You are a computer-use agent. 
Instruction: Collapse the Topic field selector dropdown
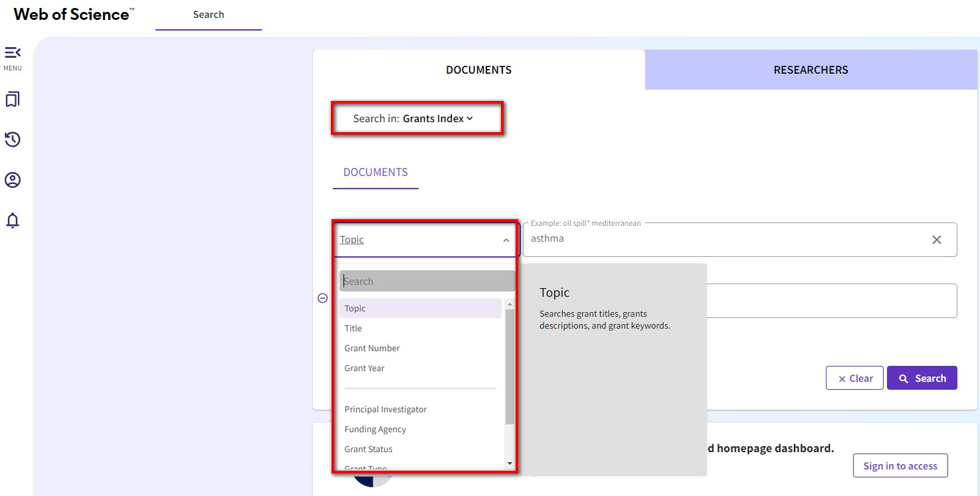tap(425, 240)
